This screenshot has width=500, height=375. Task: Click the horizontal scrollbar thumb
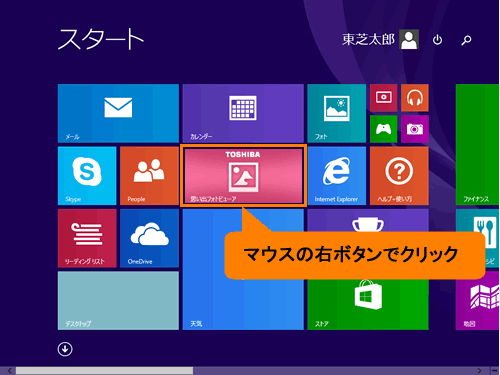[x=104, y=371]
